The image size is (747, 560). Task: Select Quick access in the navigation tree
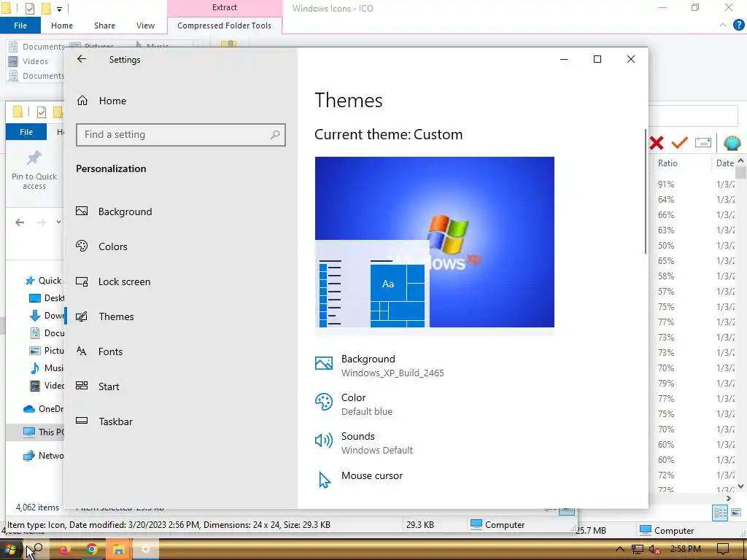tap(44, 281)
